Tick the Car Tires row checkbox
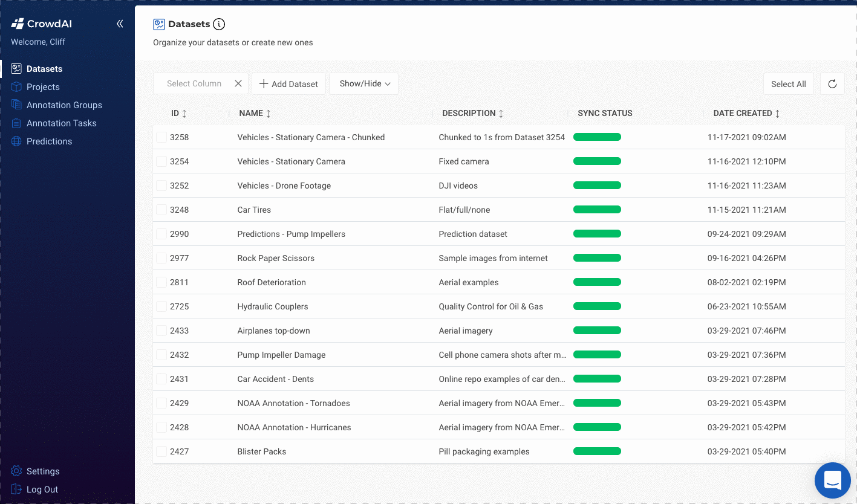 [161, 210]
